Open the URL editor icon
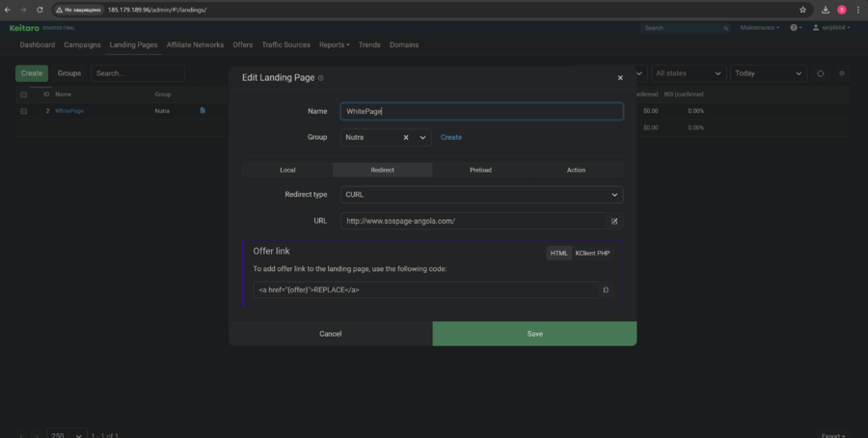The width and height of the screenshot is (868, 438). tap(614, 221)
